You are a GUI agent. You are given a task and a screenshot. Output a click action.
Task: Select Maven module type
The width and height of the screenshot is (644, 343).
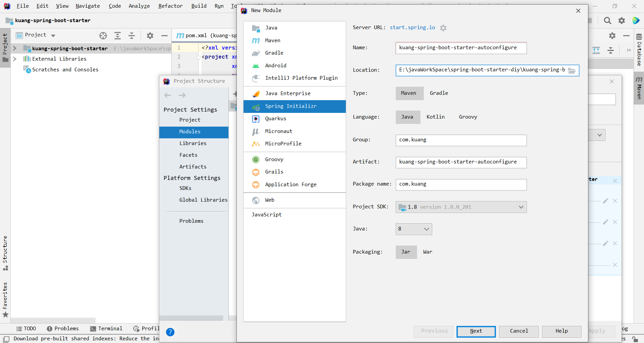pyautogui.click(x=294, y=41)
